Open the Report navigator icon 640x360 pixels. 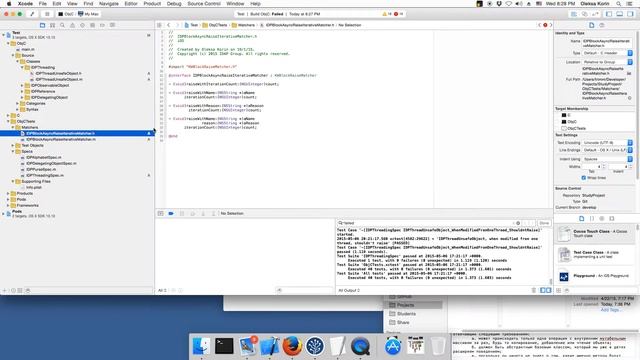click(x=112, y=25)
